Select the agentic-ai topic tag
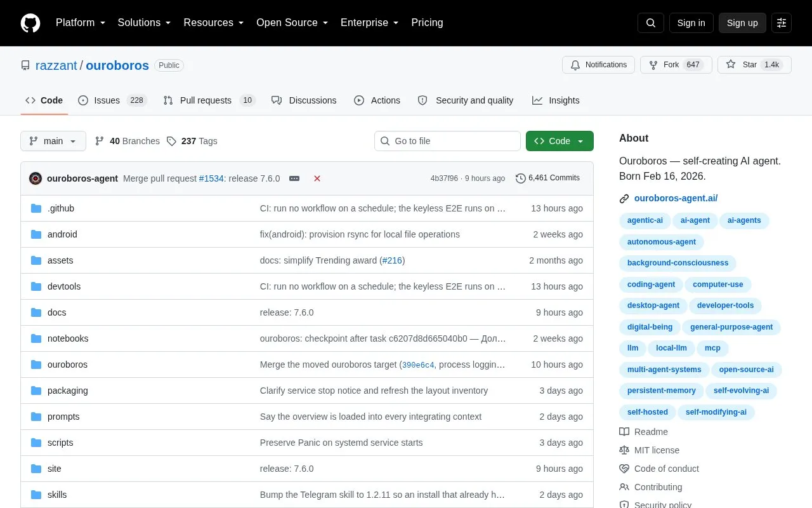This screenshot has height=508, width=812. pyautogui.click(x=645, y=220)
